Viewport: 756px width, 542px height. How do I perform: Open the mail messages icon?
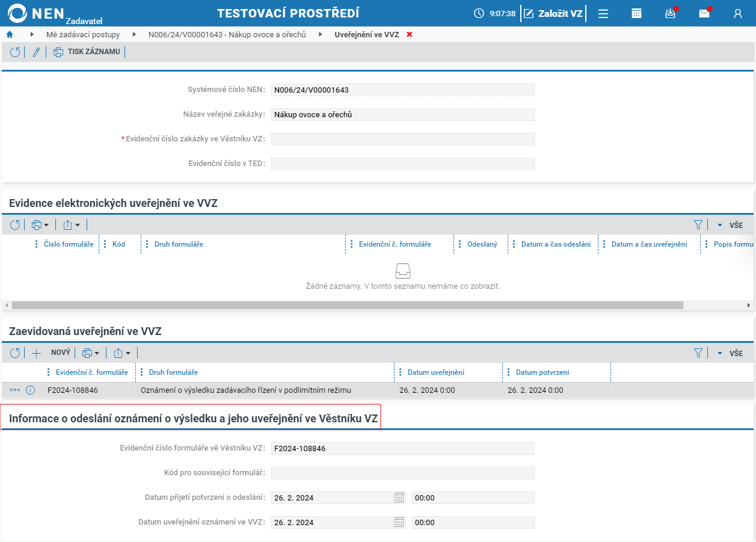click(704, 13)
